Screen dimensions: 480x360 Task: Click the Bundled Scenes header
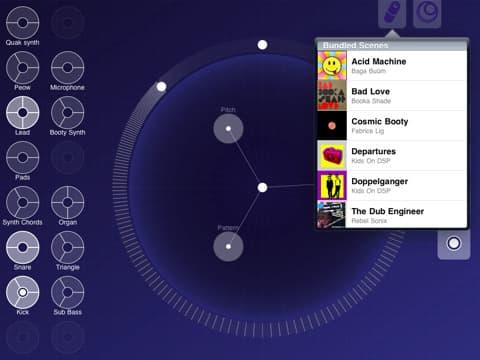(392, 45)
